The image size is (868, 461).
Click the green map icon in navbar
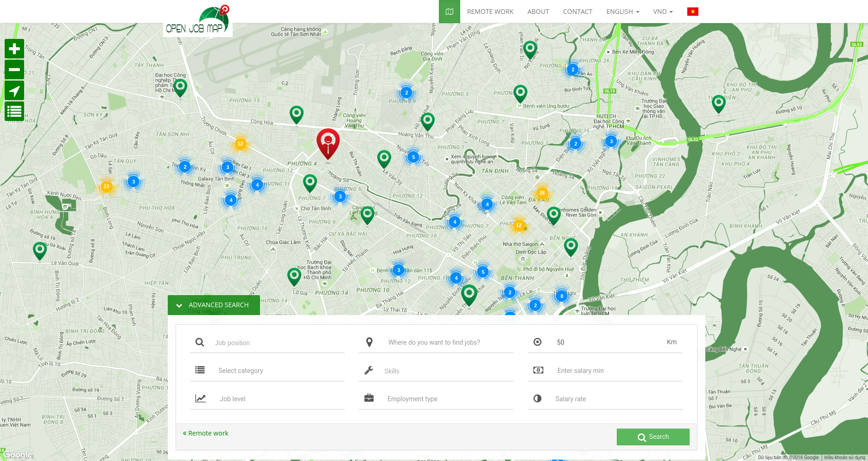449,12
